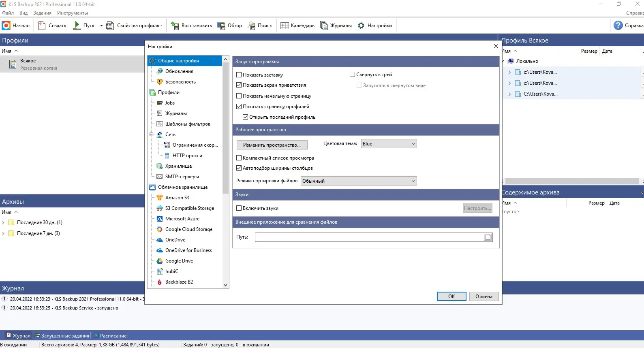This screenshot has height=348, width=644.
Task: Expand first c:\Users\Kova... folder
Action: tap(509, 72)
